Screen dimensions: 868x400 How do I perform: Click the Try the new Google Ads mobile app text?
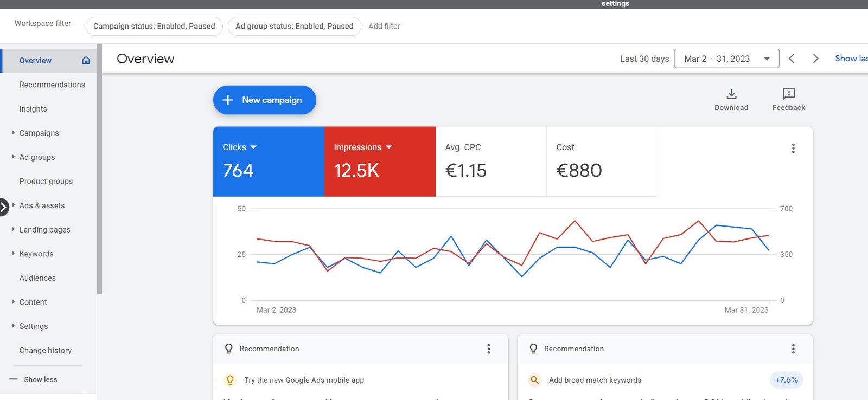[x=304, y=380]
